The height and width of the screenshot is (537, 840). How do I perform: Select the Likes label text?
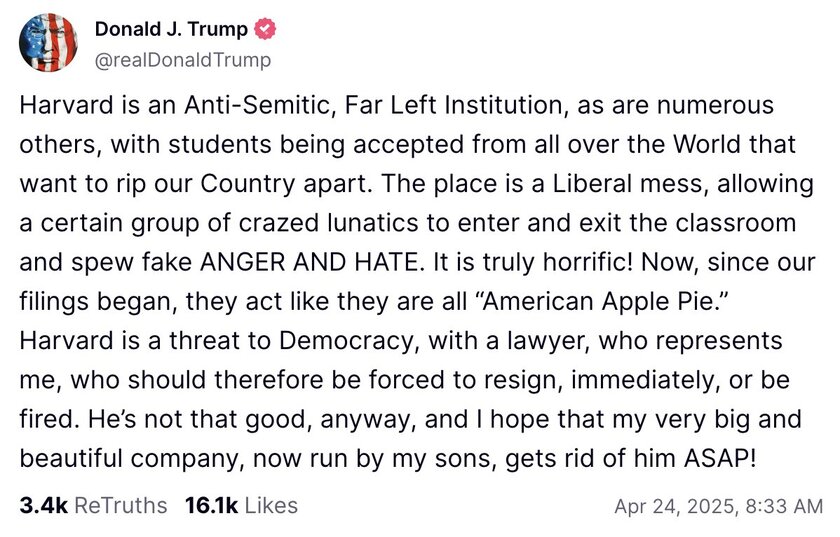[271, 505]
